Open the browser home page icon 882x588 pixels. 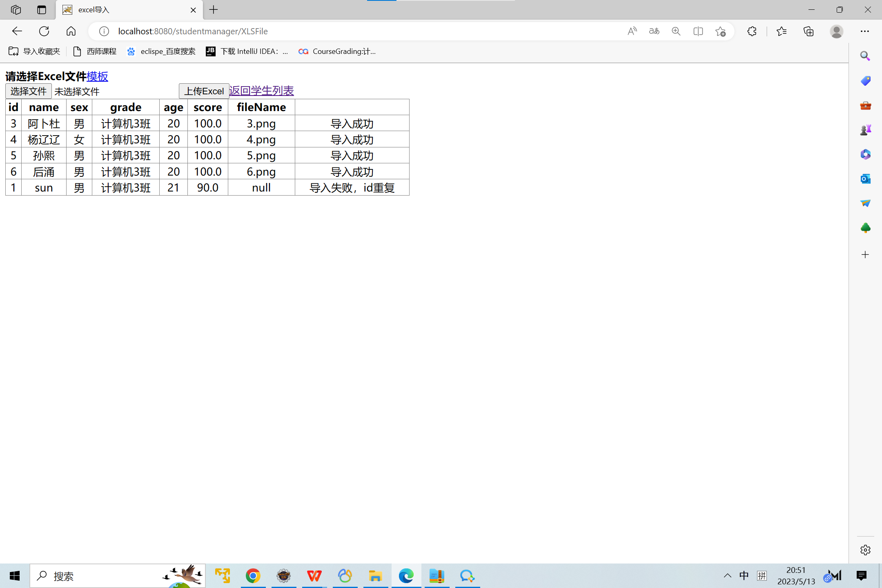pyautogui.click(x=71, y=31)
